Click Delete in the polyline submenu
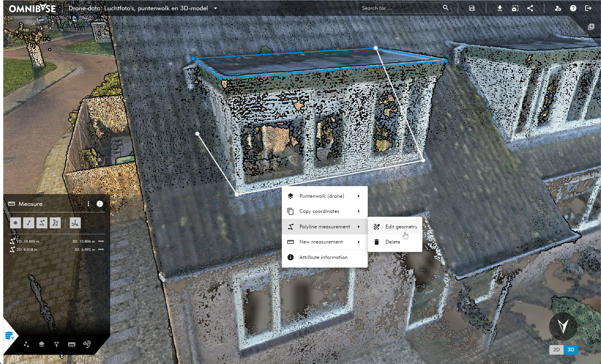Image resolution: width=601 pixels, height=364 pixels. (x=392, y=242)
